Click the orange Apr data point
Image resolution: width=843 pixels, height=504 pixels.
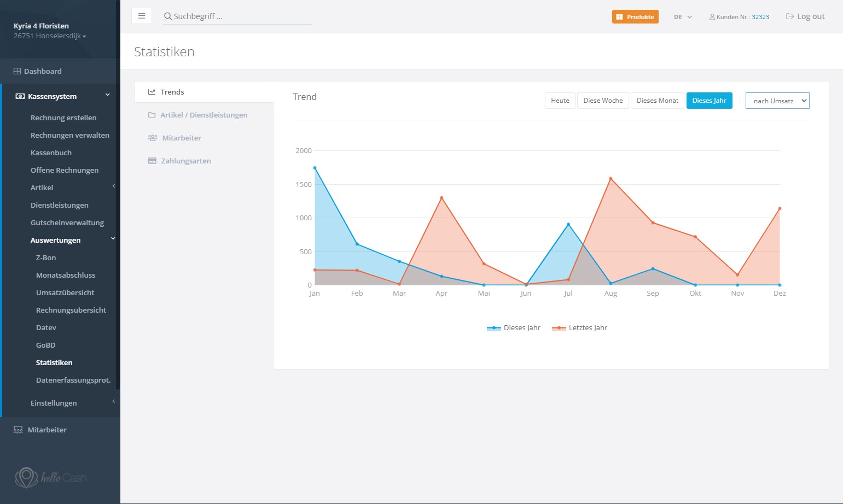click(441, 198)
